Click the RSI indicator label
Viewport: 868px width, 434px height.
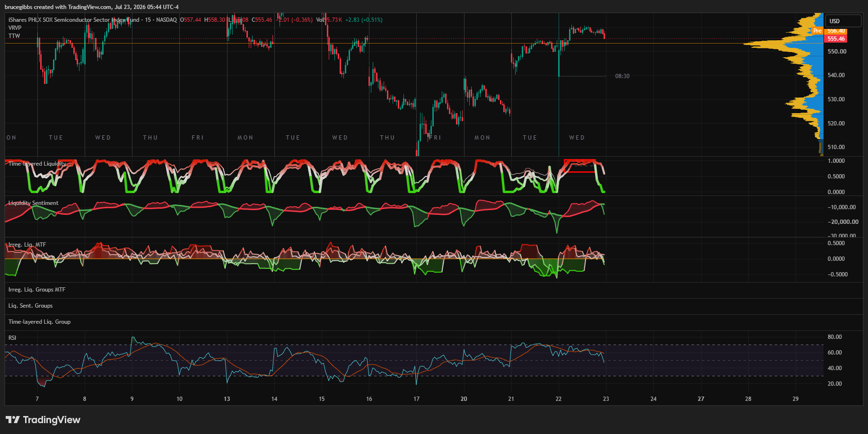[x=12, y=338]
